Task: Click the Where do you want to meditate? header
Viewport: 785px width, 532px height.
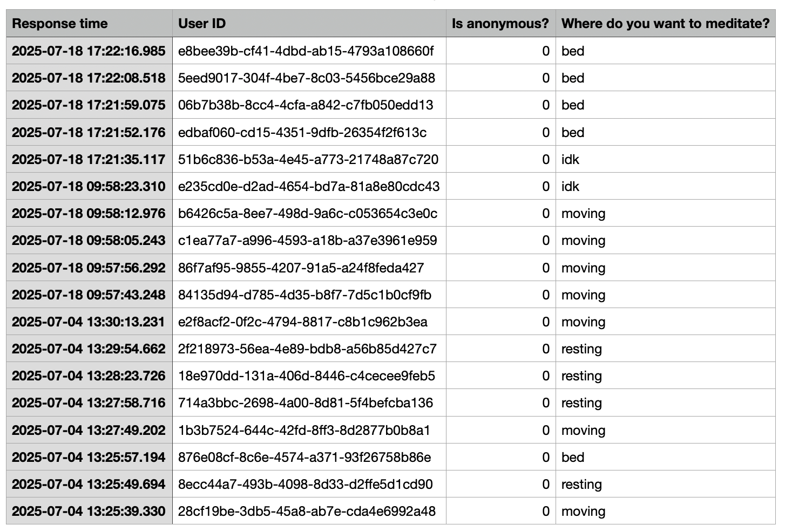Action: (x=666, y=23)
